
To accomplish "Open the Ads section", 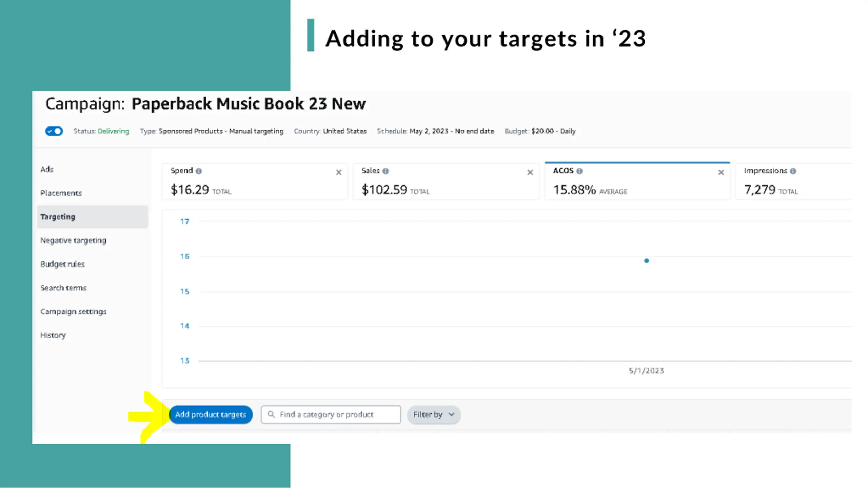I will pos(47,169).
